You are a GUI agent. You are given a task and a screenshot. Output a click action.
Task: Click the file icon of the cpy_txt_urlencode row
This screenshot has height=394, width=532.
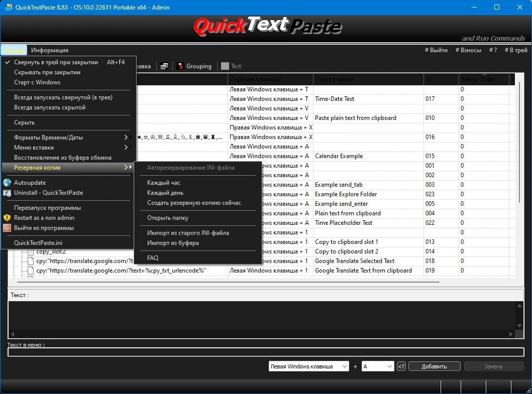31,271
